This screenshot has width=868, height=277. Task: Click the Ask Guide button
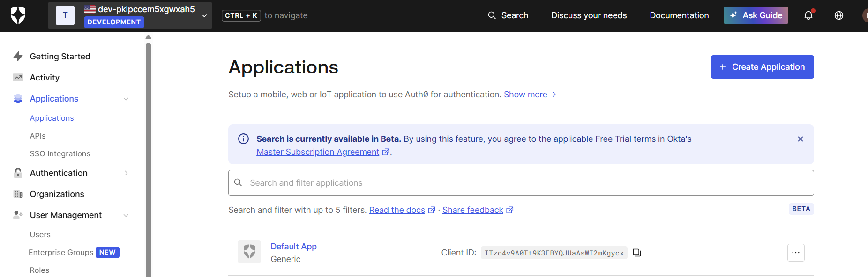coord(756,15)
